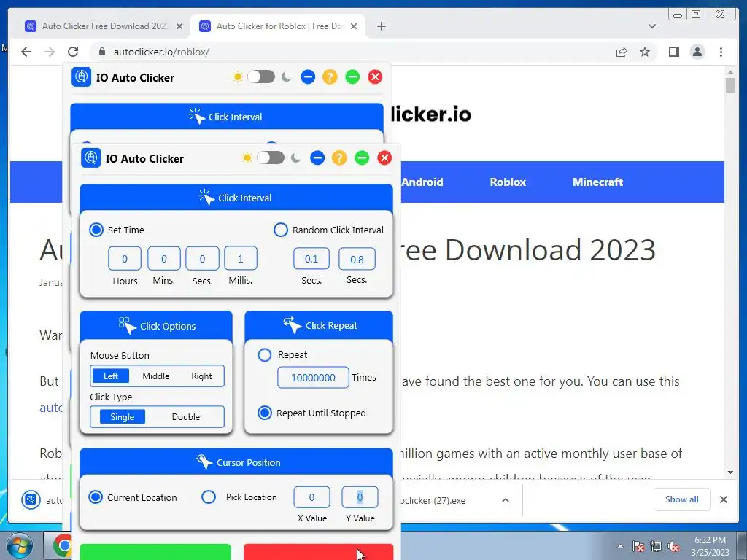Open the Windows Start menu
The height and width of the screenshot is (560, 747).
click(x=18, y=546)
